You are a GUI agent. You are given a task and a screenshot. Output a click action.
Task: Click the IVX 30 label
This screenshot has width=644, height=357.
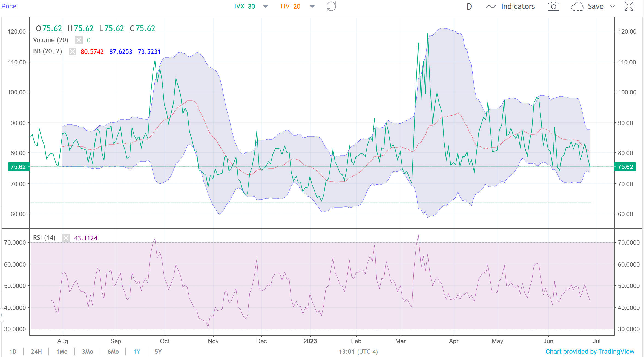(245, 6)
